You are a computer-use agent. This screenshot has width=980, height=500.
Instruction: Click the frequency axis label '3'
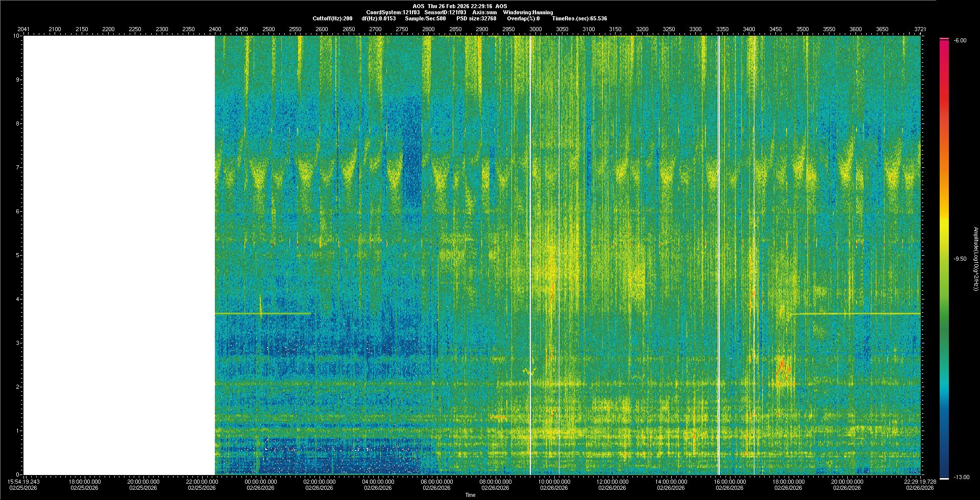point(18,343)
